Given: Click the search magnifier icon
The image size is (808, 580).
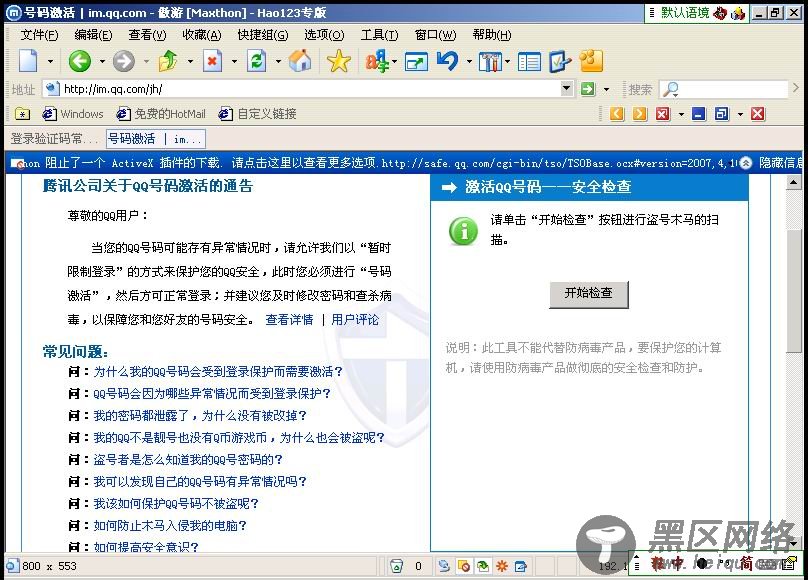Looking at the screenshot, I should tap(670, 89).
